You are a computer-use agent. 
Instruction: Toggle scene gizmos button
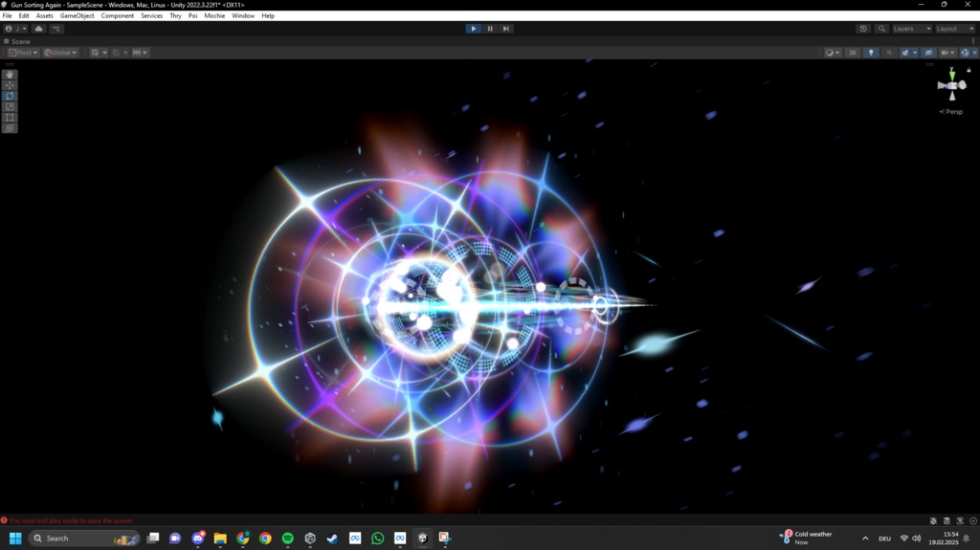[x=965, y=53]
